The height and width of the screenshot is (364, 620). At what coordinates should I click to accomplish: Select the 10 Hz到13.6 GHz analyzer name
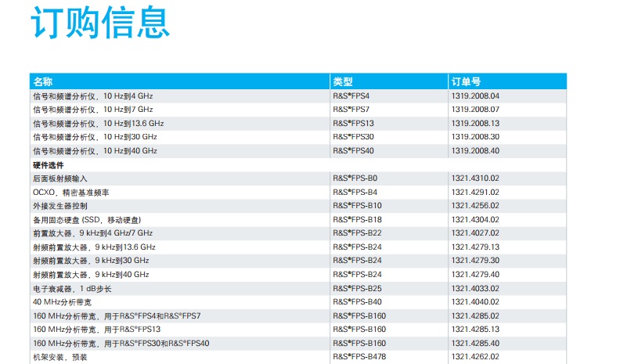coord(98,124)
